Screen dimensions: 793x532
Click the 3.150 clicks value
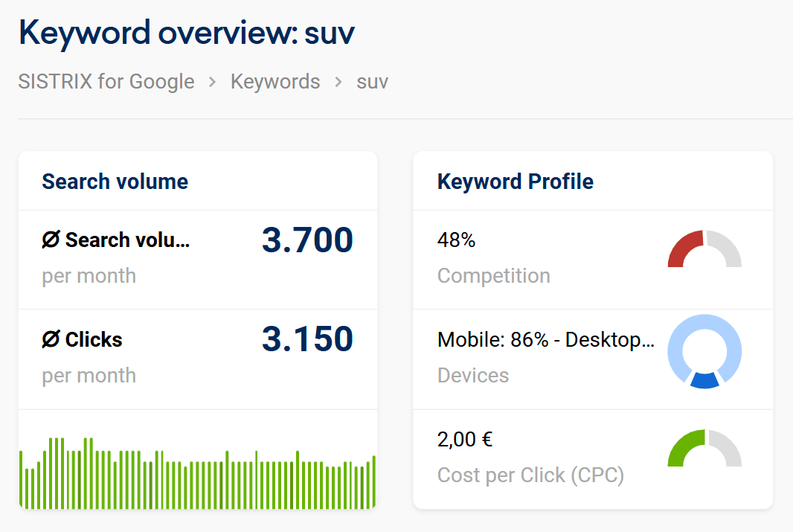click(x=307, y=339)
